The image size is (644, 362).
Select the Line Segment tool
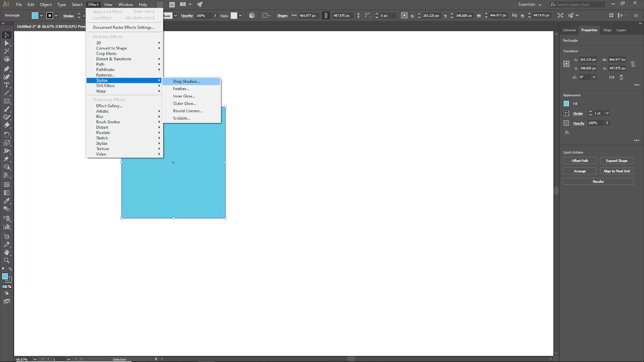tap(6, 93)
